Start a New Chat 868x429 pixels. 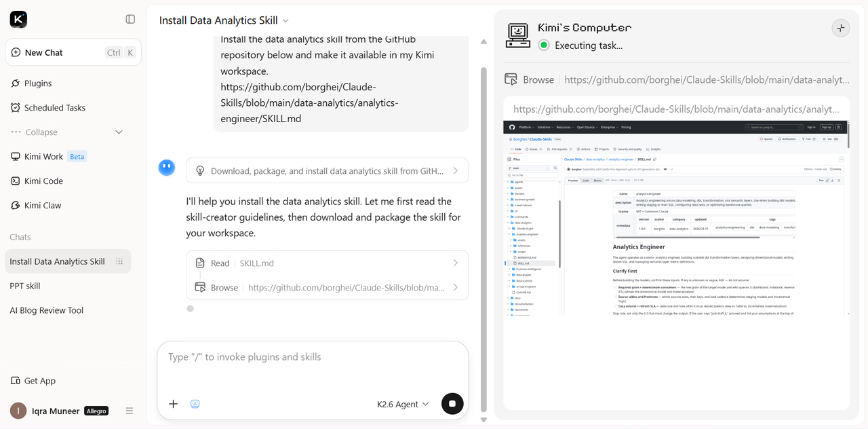click(73, 52)
